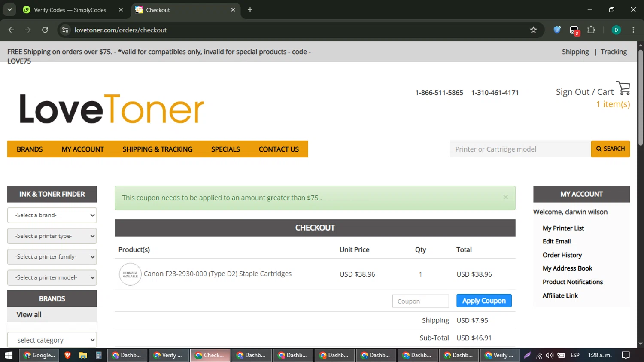Open the CONTACT US menu item

click(279, 149)
